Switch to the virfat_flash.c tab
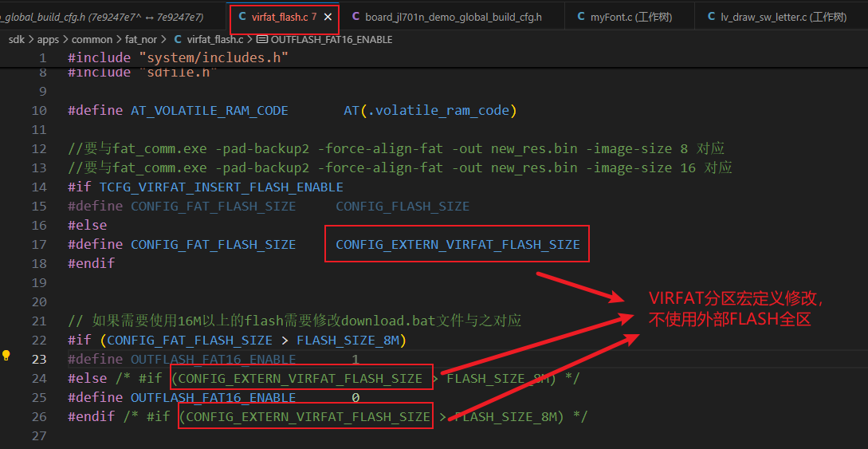The width and height of the screenshot is (868, 449). (x=284, y=17)
